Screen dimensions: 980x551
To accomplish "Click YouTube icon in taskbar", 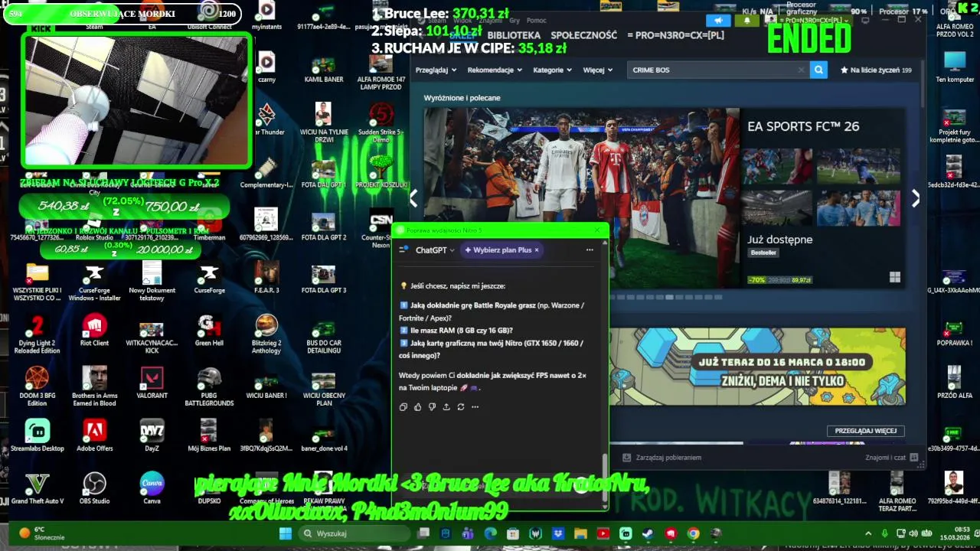I will pyautogui.click(x=603, y=533).
